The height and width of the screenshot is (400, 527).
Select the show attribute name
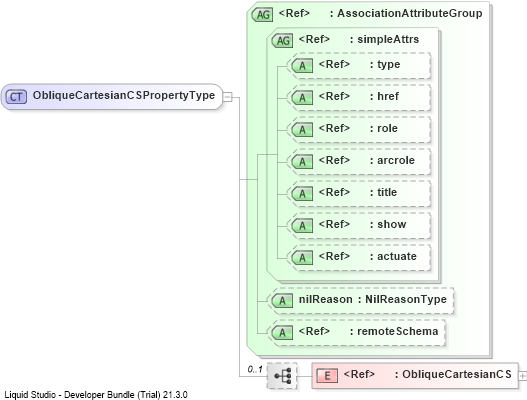tap(392, 224)
